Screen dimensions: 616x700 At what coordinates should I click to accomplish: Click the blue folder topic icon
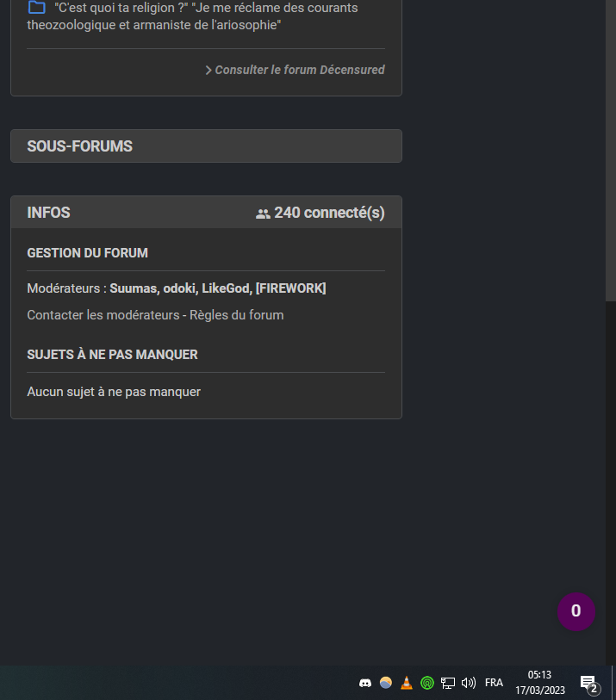[36, 8]
